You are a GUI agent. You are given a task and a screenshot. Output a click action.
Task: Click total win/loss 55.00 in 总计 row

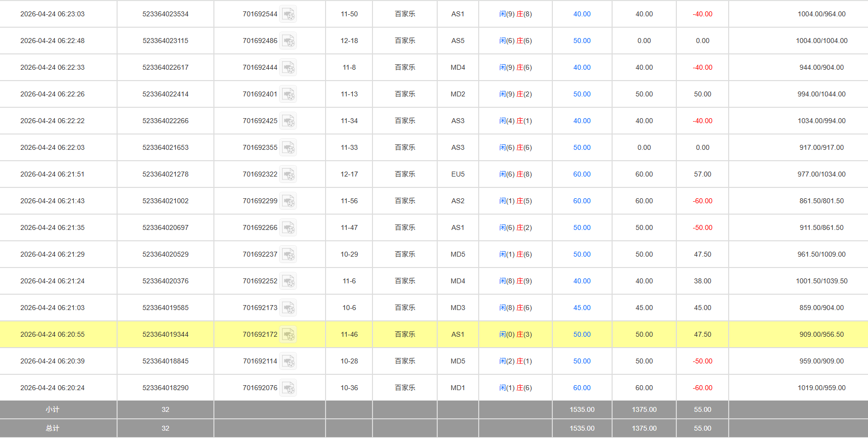[703, 428]
